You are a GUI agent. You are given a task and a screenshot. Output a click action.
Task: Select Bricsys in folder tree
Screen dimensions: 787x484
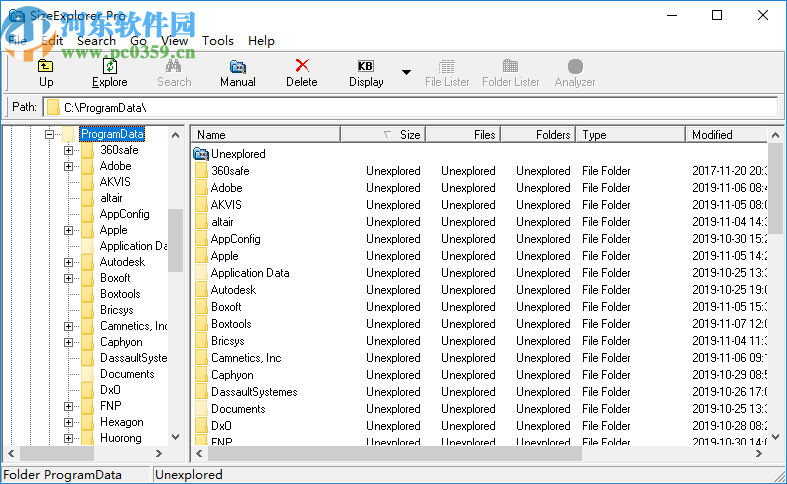tap(116, 310)
